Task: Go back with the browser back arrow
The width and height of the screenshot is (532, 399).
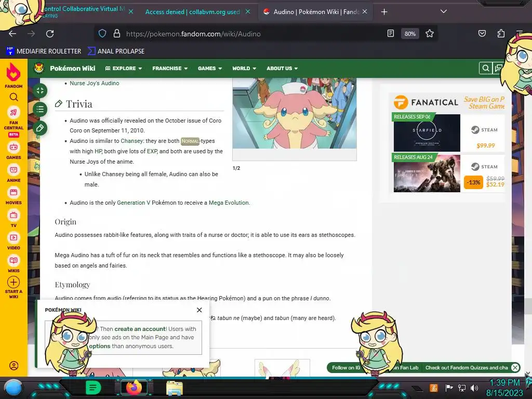Action: 12,34
